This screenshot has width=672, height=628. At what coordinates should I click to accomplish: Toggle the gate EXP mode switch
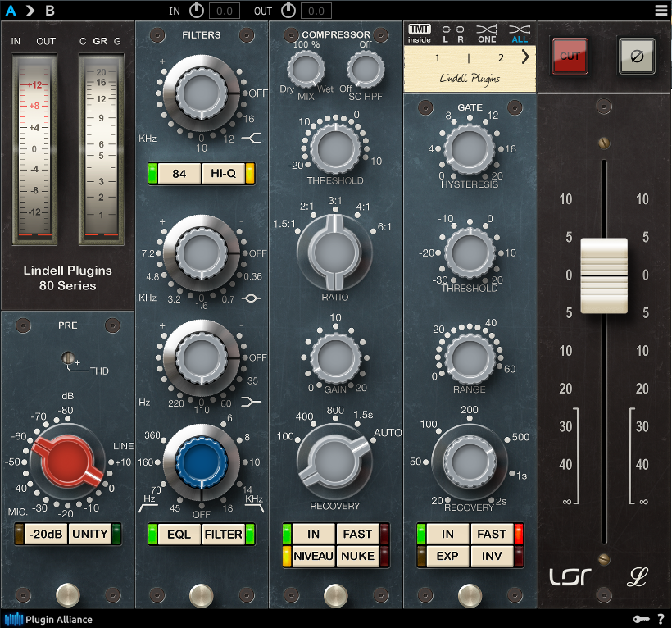447,556
